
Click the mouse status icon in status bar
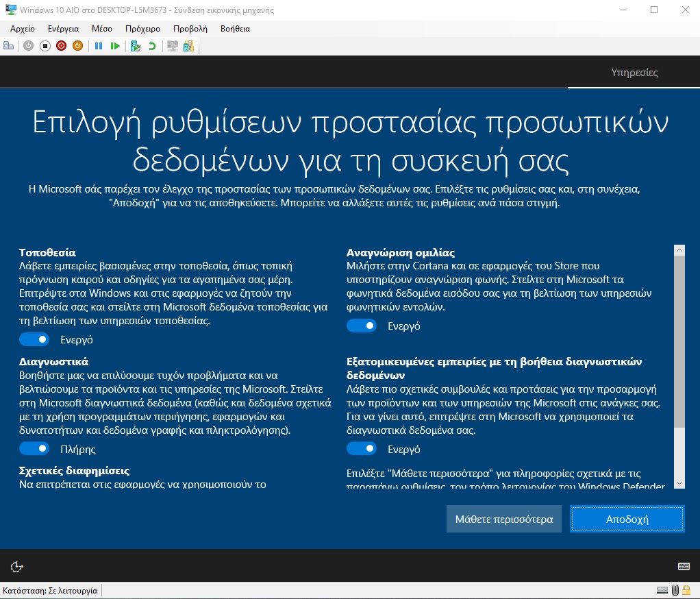tap(675, 591)
